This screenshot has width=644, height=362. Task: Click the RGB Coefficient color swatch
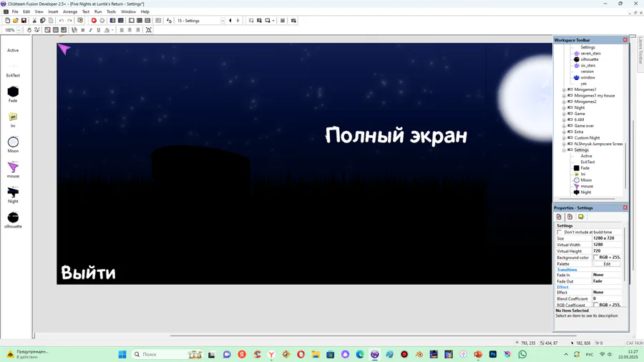click(596, 305)
